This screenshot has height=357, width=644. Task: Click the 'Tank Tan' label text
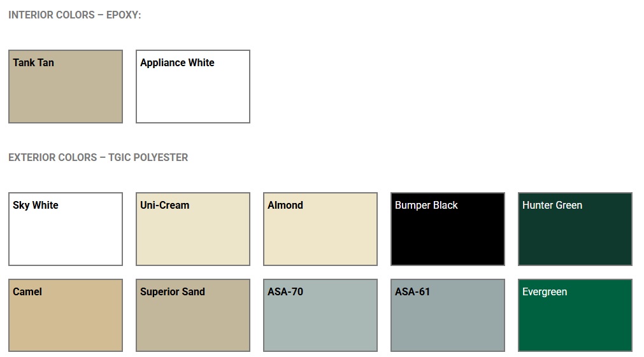[33, 62]
